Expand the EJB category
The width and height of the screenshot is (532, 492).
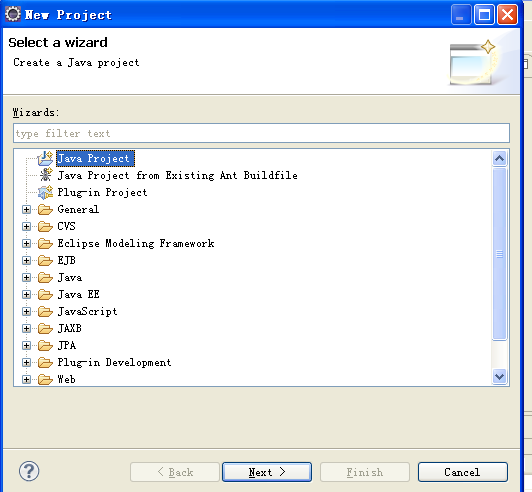pos(26,260)
